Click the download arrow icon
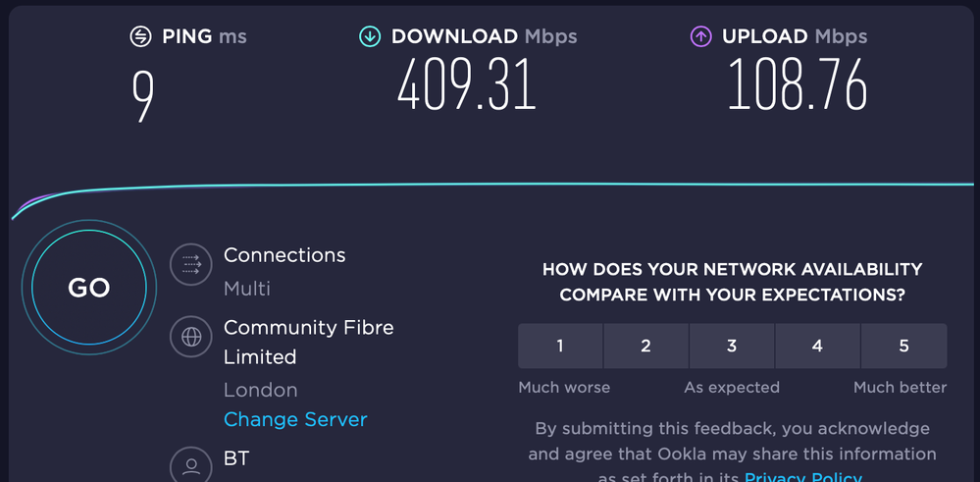980x482 pixels. (370, 37)
